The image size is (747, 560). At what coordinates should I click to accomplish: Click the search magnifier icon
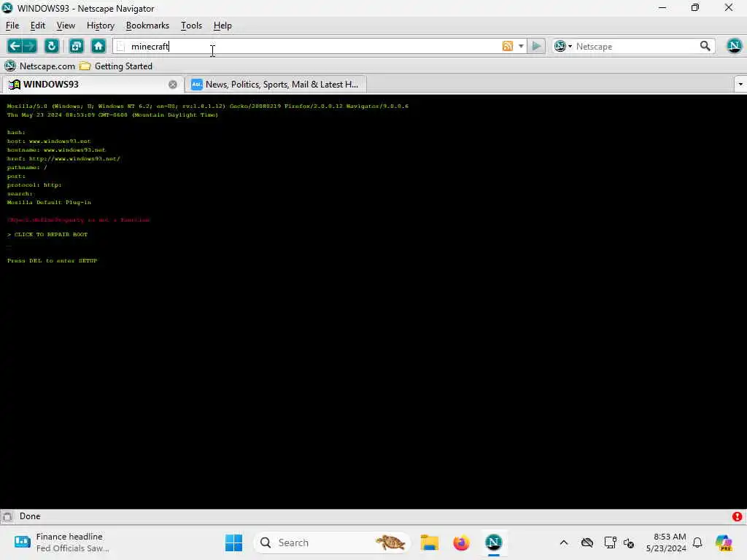click(705, 46)
